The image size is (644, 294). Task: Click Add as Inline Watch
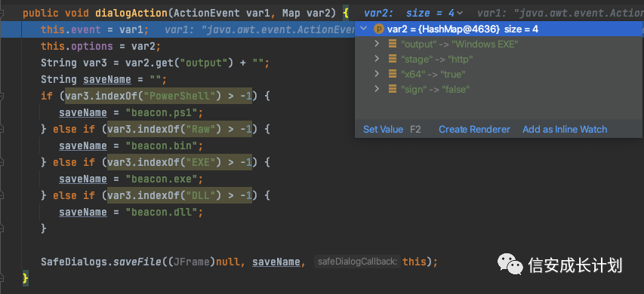click(x=565, y=130)
